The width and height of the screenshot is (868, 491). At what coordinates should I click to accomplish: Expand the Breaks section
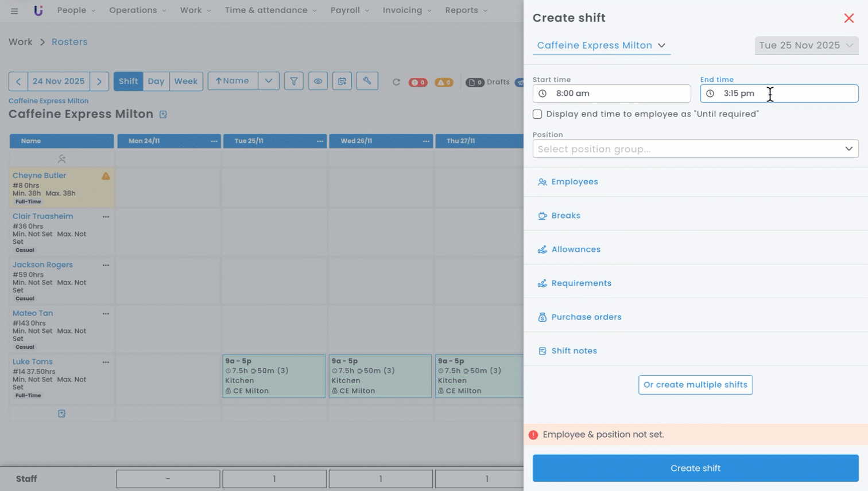point(565,216)
